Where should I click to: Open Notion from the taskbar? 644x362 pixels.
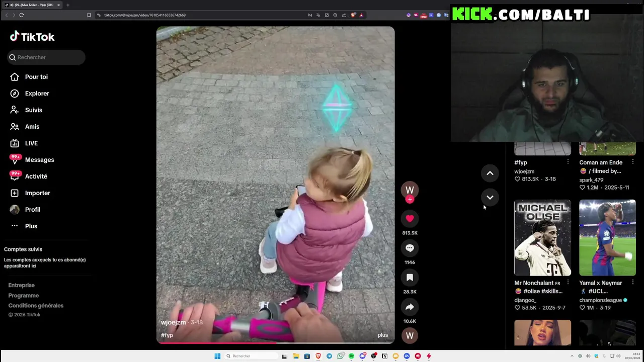[x=384, y=356]
